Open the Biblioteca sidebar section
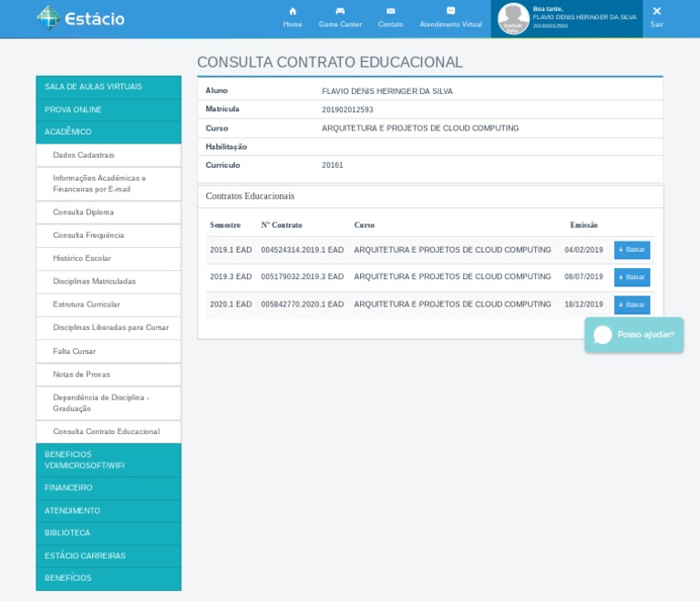 108,533
